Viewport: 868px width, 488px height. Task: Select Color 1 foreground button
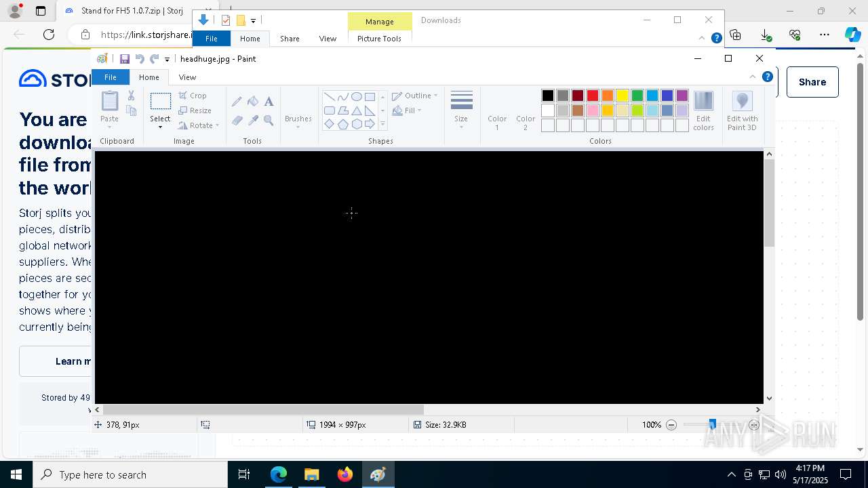tap(497, 111)
